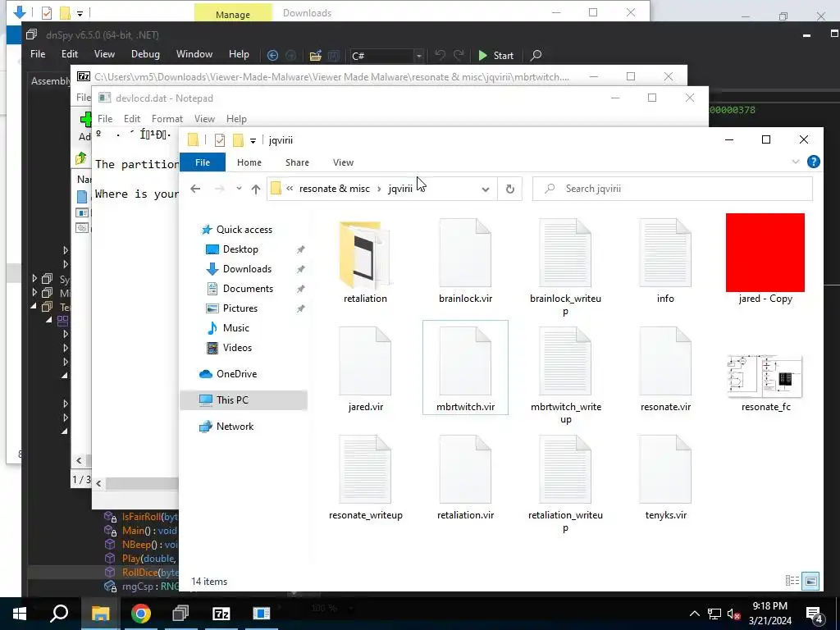Viewport: 840px width, 630px height.
Task: Select the retaliation_writeup document
Action: point(565,484)
